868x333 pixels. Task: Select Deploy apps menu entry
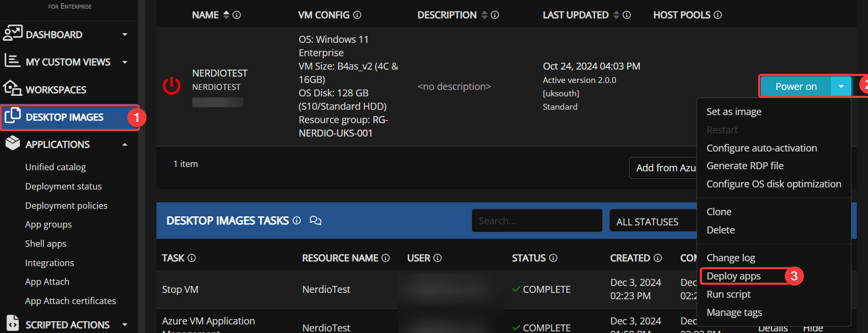(734, 276)
